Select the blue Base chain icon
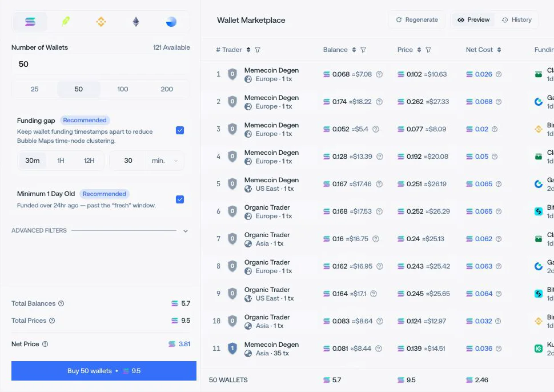Viewport: 554px width, 392px height. (171, 22)
